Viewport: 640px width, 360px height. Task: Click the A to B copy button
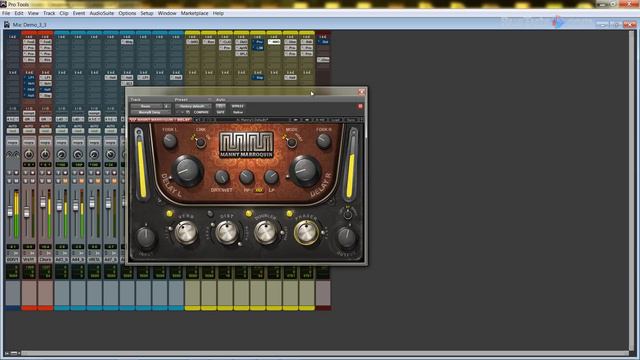[320, 120]
